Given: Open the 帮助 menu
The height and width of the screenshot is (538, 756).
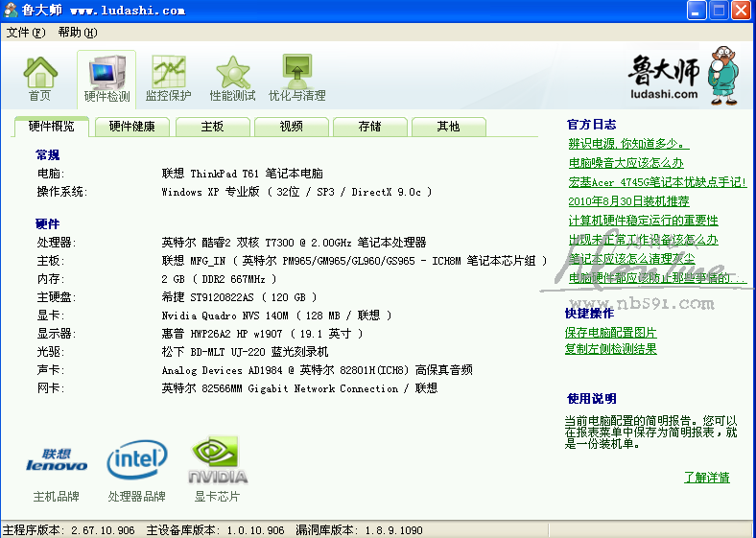Looking at the screenshot, I should (x=77, y=32).
